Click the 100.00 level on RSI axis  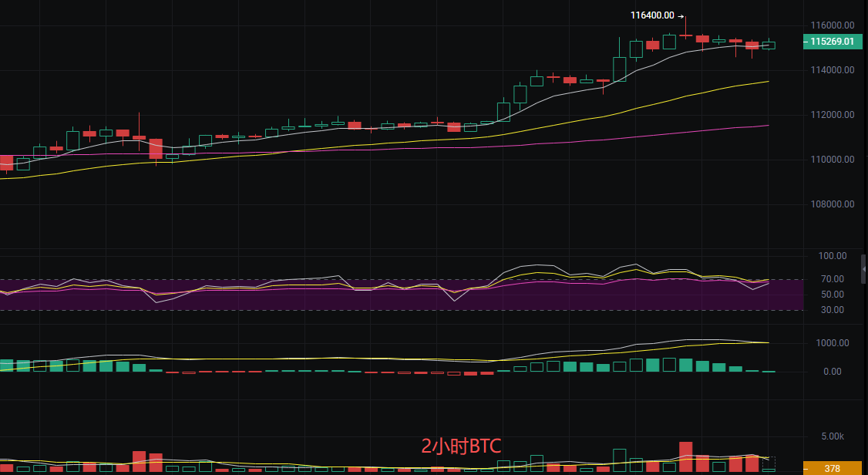click(833, 256)
